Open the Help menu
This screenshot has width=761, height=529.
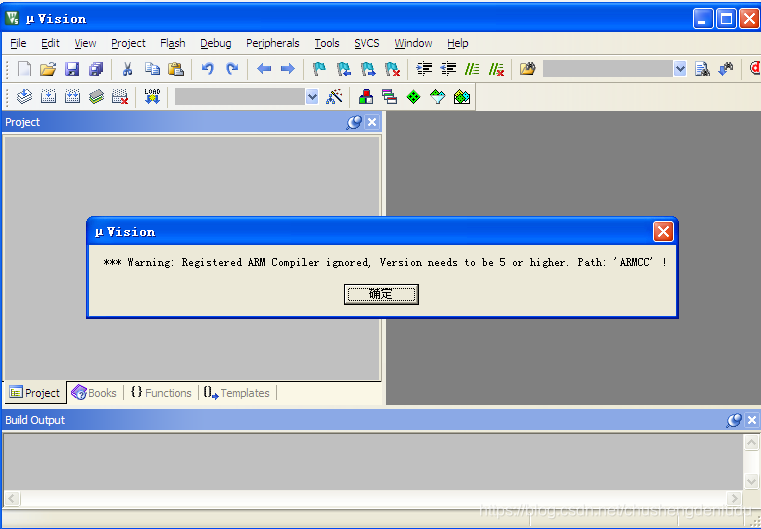point(458,43)
